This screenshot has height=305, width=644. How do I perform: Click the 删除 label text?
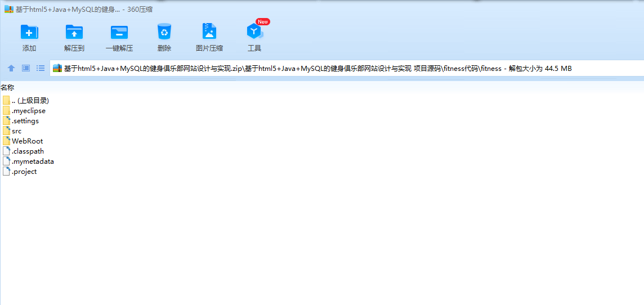tap(164, 48)
